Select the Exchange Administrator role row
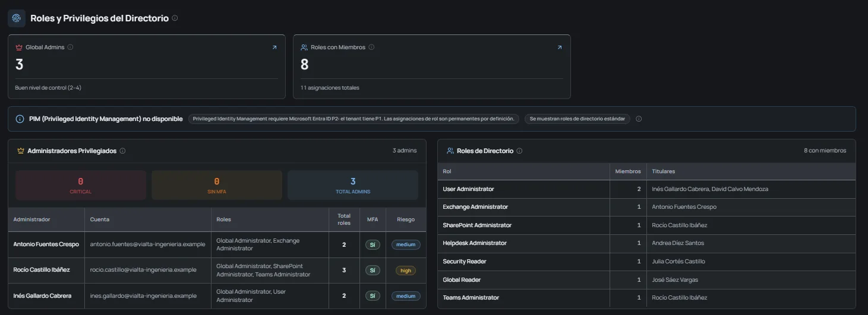This screenshot has width=868, height=315. [646, 207]
